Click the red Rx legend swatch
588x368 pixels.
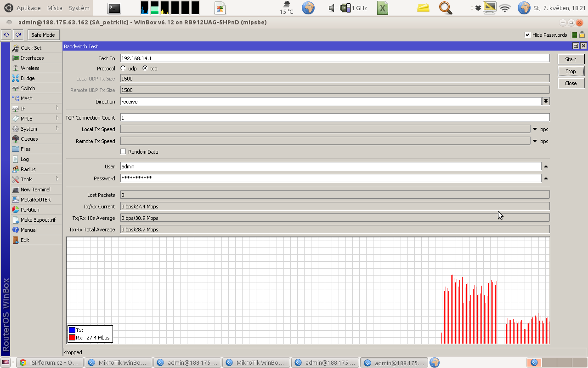(72, 337)
